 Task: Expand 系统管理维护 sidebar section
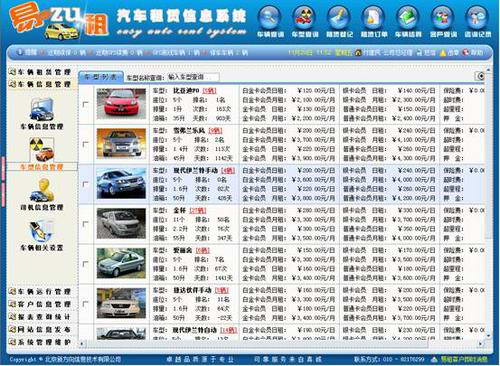click(x=41, y=342)
